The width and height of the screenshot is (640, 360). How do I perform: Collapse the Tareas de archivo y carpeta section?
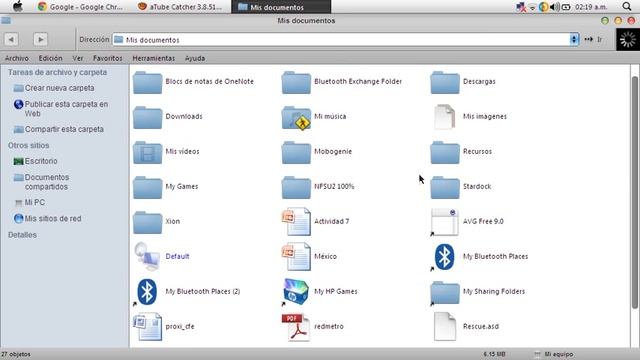(x=58, y=72)
